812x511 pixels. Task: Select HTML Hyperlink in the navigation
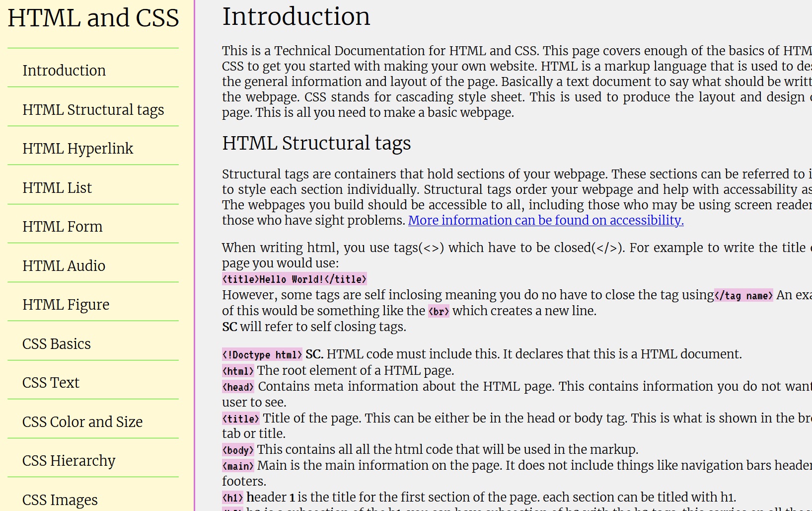(77, 149)
